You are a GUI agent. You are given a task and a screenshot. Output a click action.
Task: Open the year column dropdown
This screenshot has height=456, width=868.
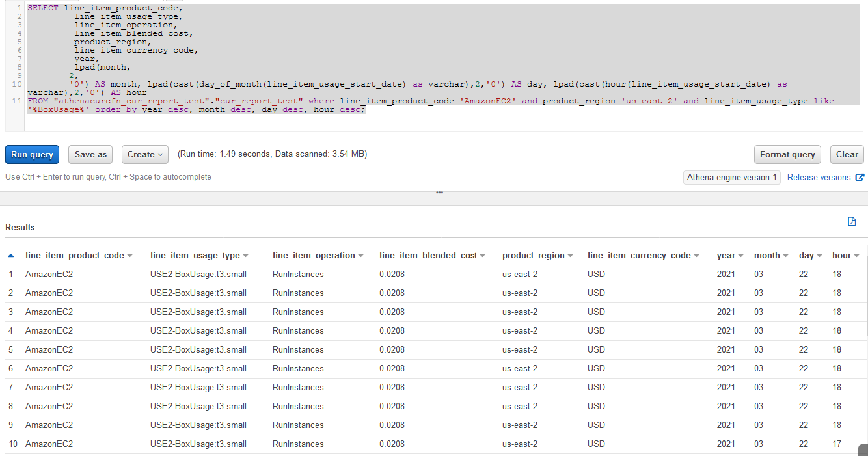pyautogui.click(x=740, y=255)
